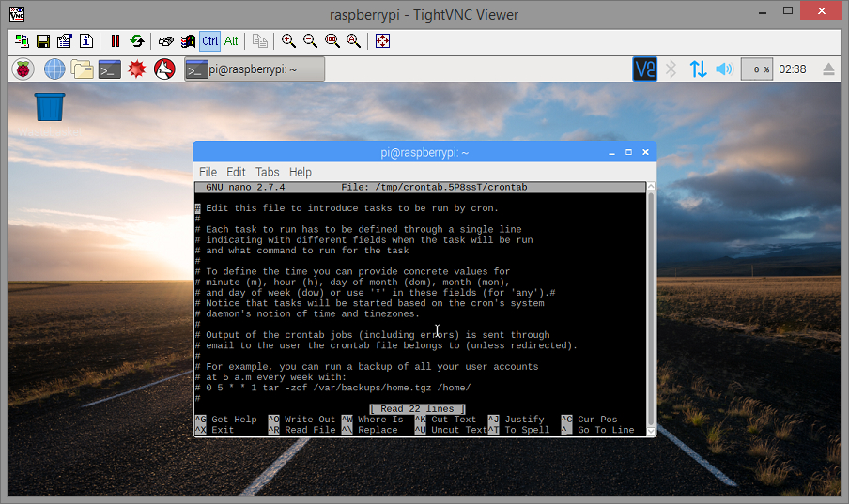Click the terminal scrollbar down arrow
This screenshot has width=849, height=504.
651,431
